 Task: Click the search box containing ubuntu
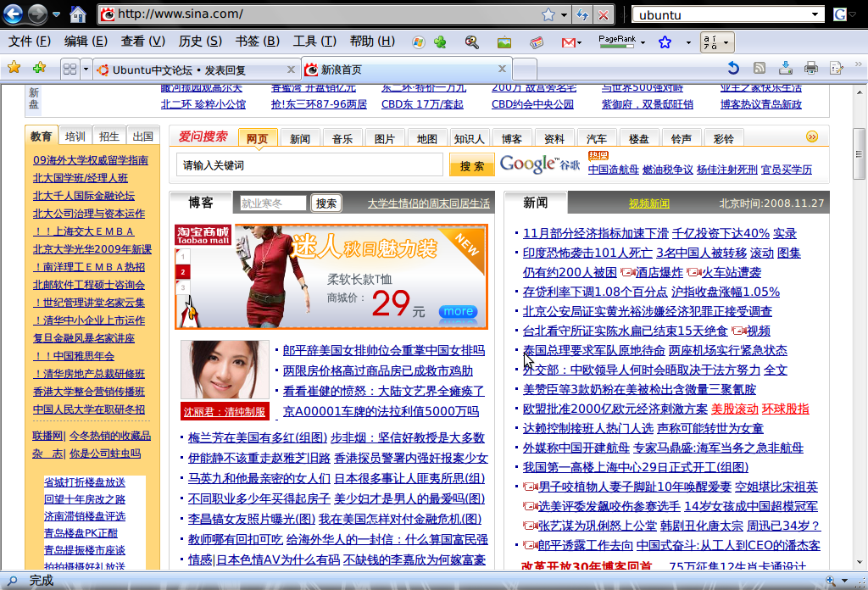722,15
